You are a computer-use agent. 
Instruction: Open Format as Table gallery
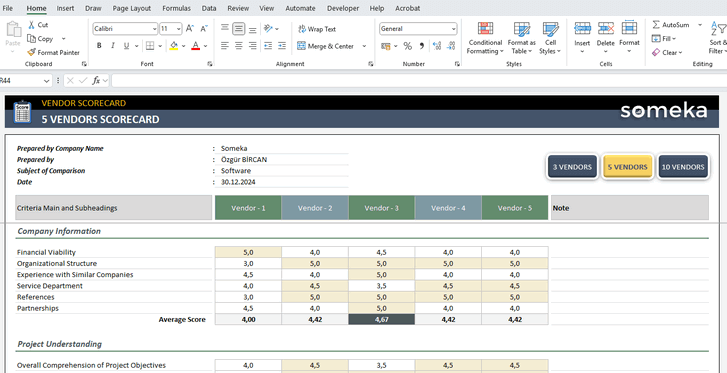coord(522,38)
